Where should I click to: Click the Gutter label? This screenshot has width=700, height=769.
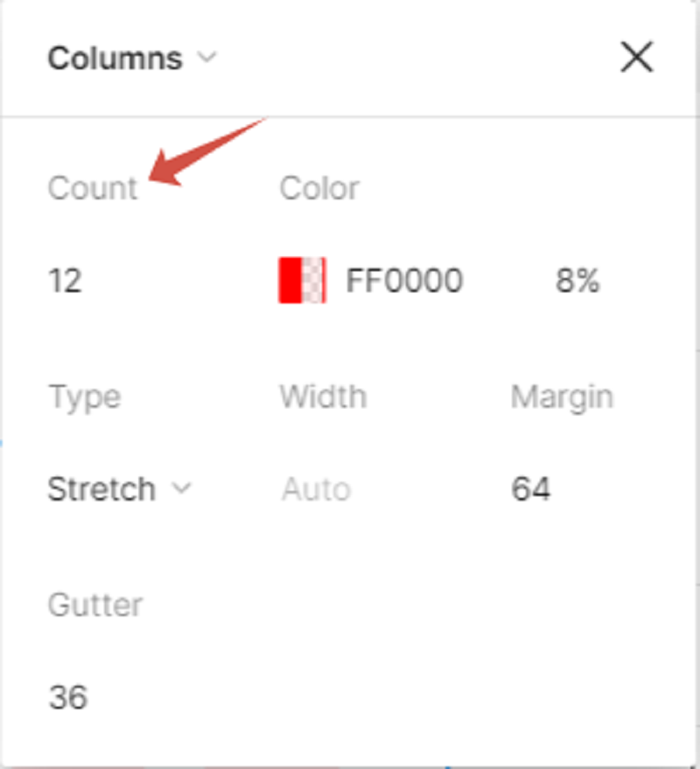pyautogui.click(x=95, y=605)
